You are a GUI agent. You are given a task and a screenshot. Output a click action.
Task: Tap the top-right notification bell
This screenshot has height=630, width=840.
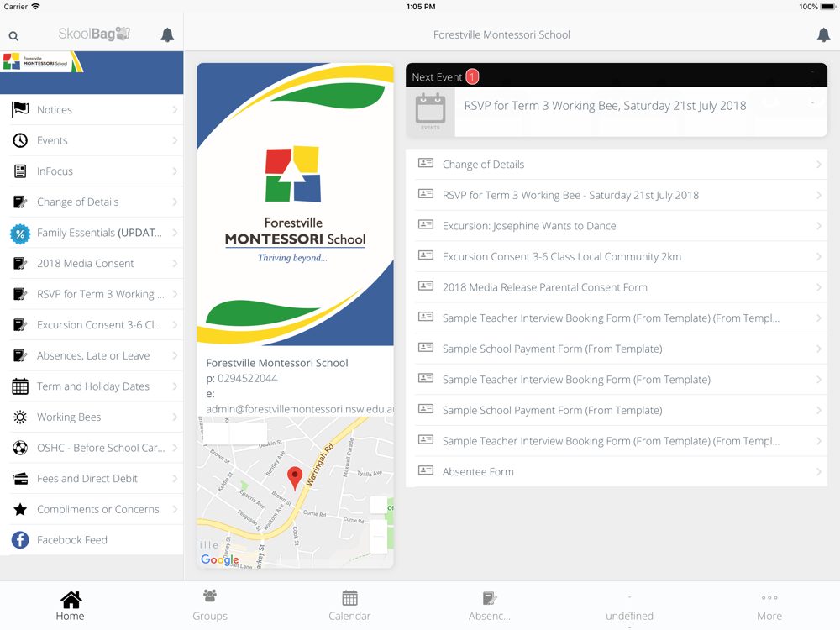(823, 35)
